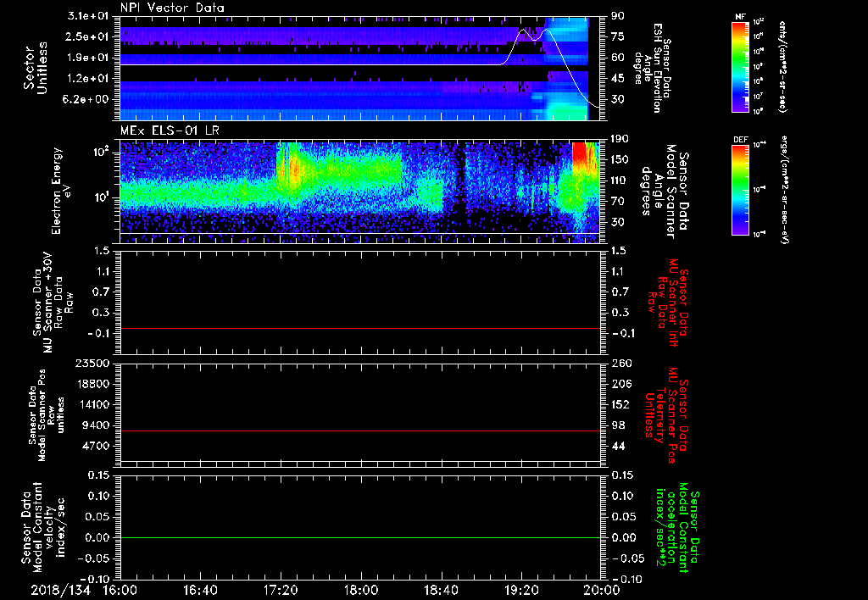The height and width of the screenshot is (600, 868).
Task: Click the '3.1e+01' sector tick label
Action: 88,16
